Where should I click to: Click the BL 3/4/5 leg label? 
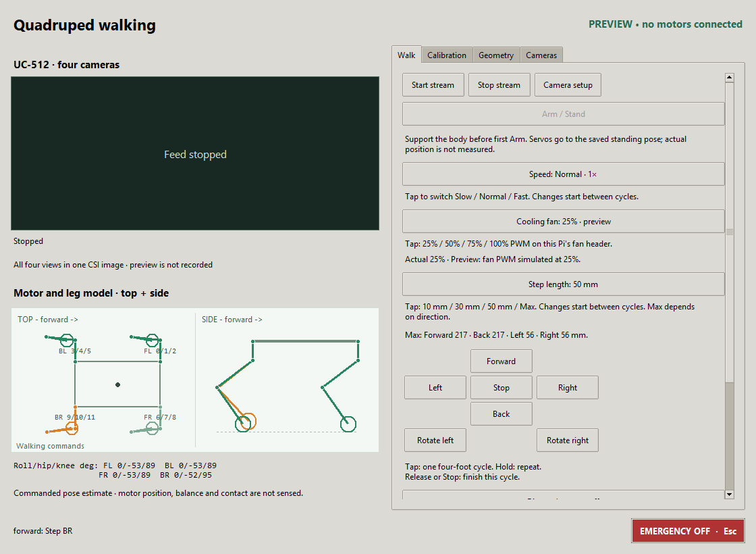[x=75, y=351]
